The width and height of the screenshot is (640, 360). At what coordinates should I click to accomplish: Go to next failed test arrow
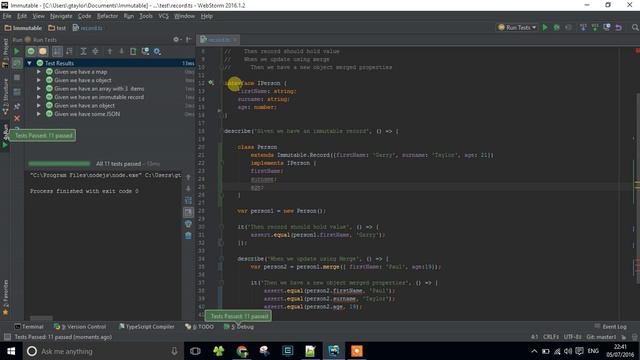click(121, 51)
